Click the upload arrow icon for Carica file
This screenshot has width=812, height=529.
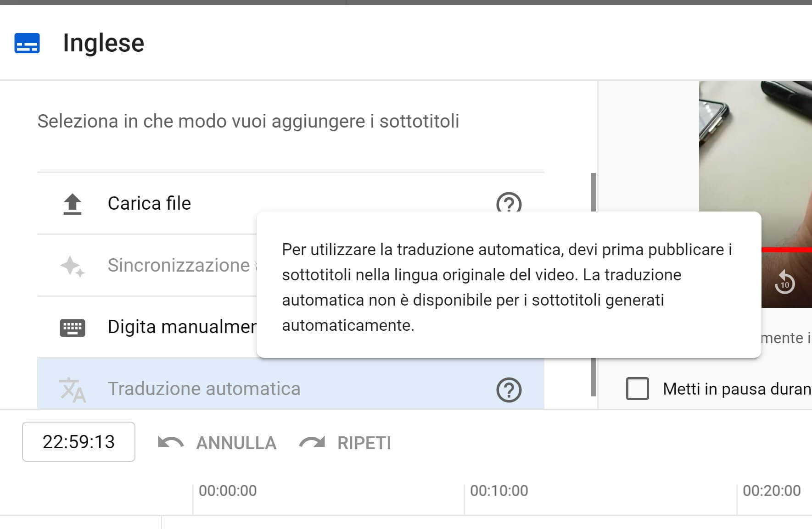coord(73,204)
